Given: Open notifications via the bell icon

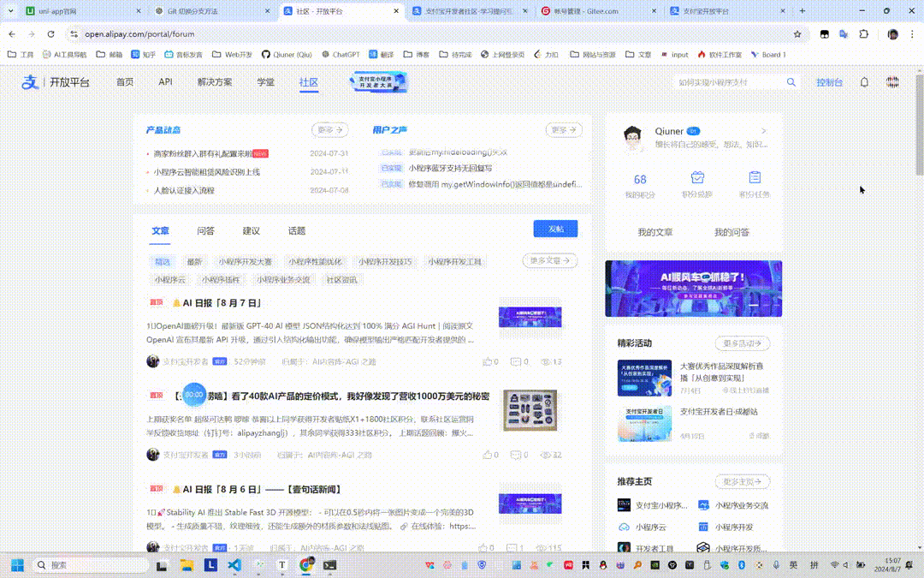Looking at the screenshot, I should pos(864,81).
